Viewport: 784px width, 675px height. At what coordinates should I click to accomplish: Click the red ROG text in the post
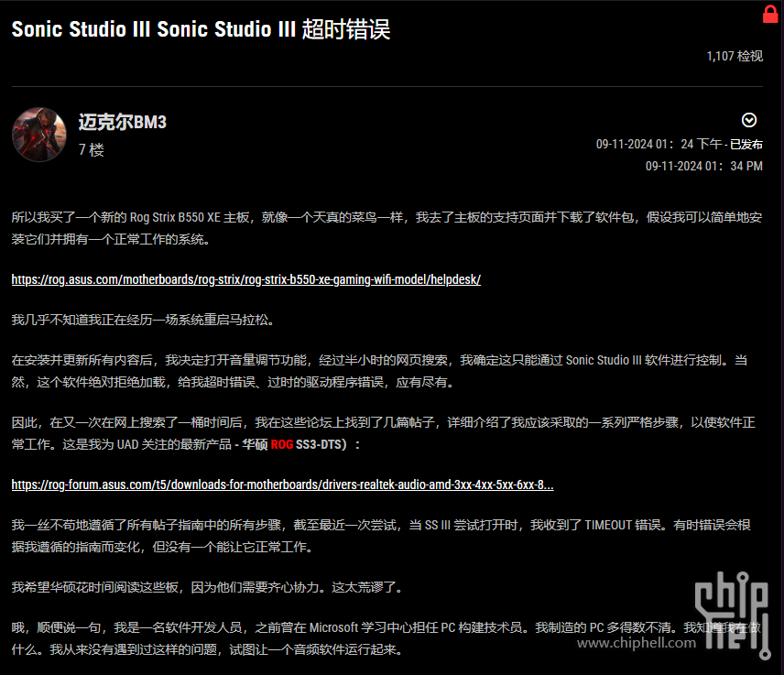tap(282, 444)
